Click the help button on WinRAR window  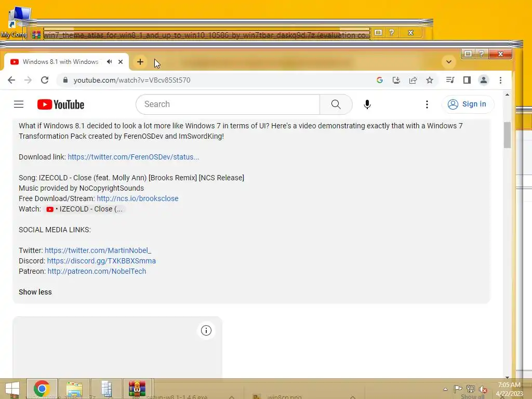(392, 33)
